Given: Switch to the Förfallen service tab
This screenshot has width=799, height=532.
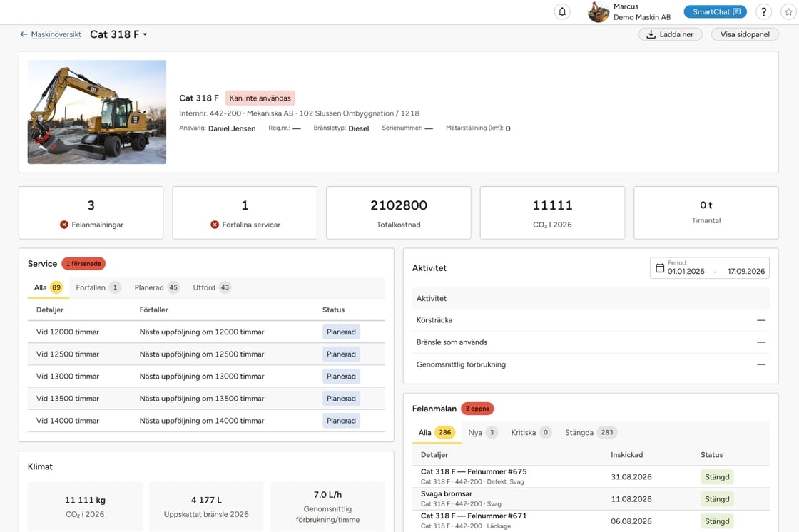Looking at the screenshot, I should point(98,287).
